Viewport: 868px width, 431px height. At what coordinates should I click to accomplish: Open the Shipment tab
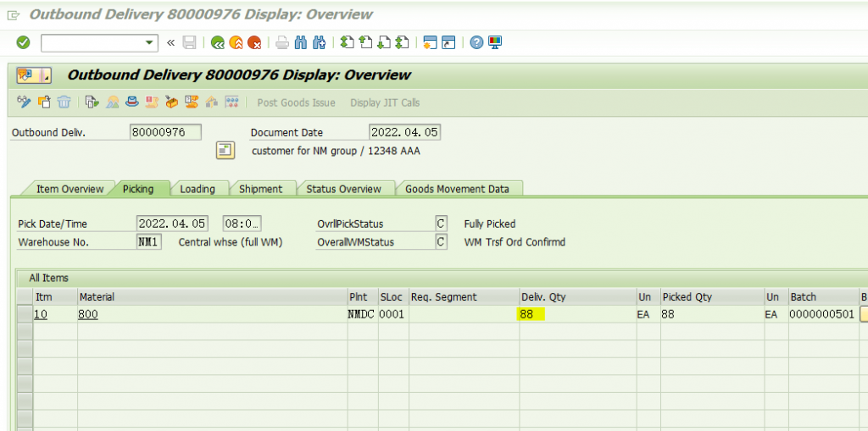pyautogui.click(x=261, y=189)
